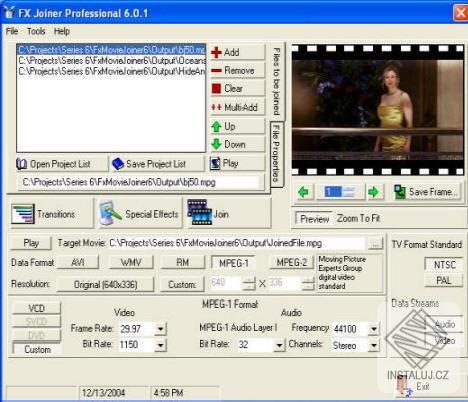
Task: Open Special Effects icon button
Action: point(110,214)
